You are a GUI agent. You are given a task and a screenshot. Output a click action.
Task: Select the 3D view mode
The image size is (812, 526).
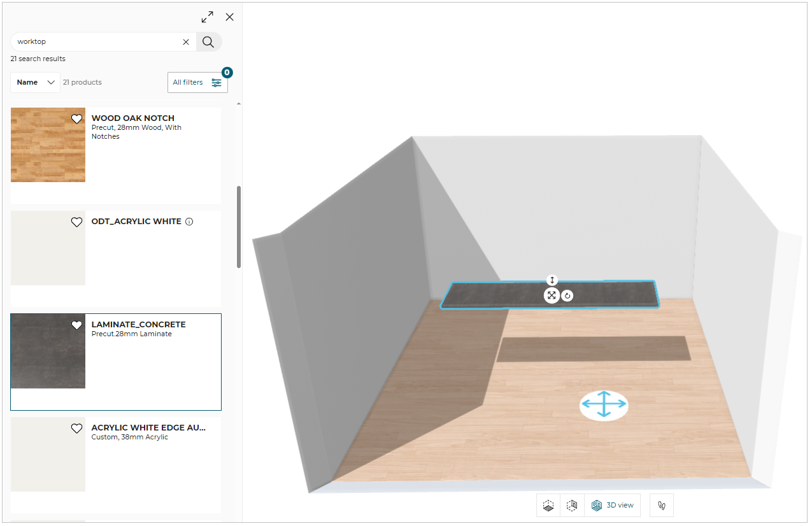[613, 506]
